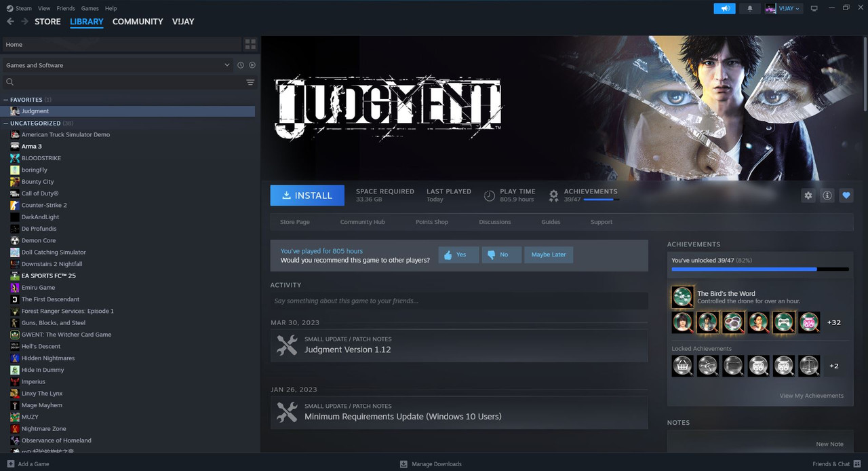Open the V!JAY profile tab
This screenshot has width=868, height=471.
click(x=183, y=22)
